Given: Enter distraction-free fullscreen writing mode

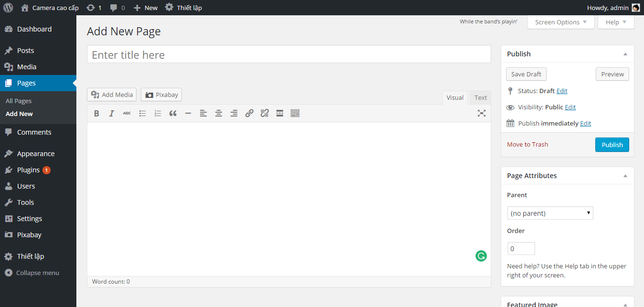Looking at the screenshot, I should pos(482,113).
